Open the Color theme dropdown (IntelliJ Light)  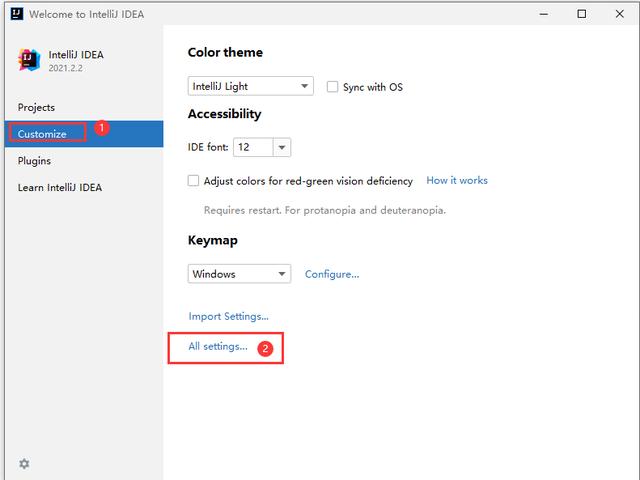251,86
